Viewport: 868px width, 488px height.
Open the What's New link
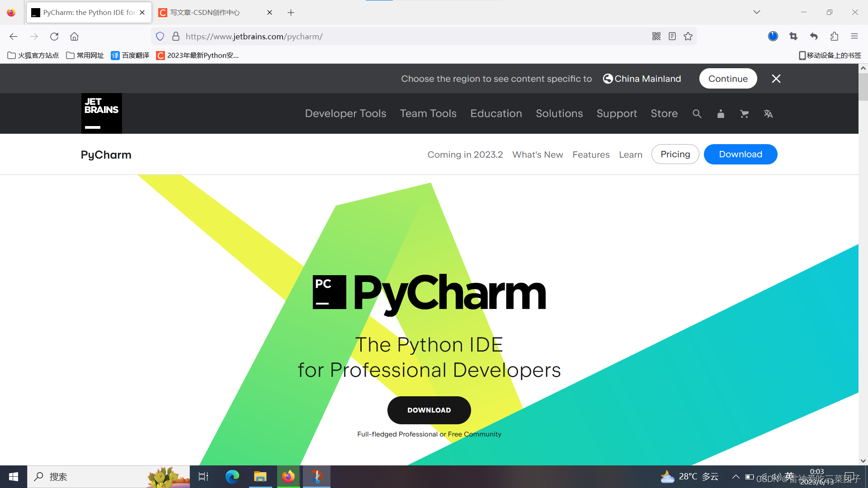point(538,155)
